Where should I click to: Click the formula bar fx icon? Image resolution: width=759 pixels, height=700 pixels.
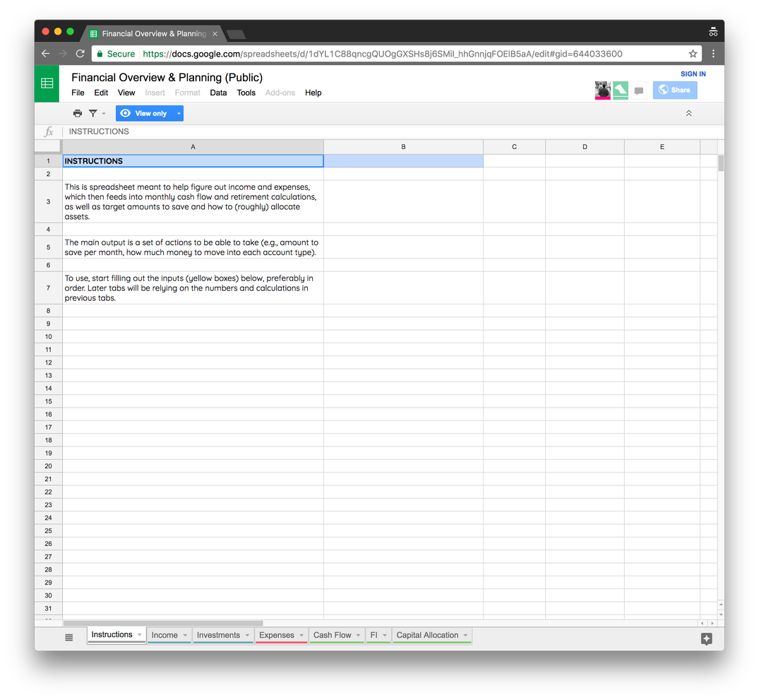[47, 131]
